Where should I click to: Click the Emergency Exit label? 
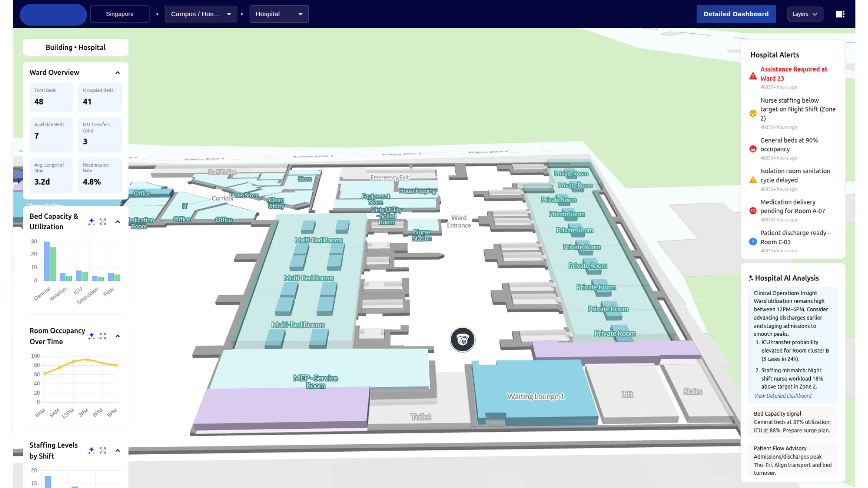(389, 177)
